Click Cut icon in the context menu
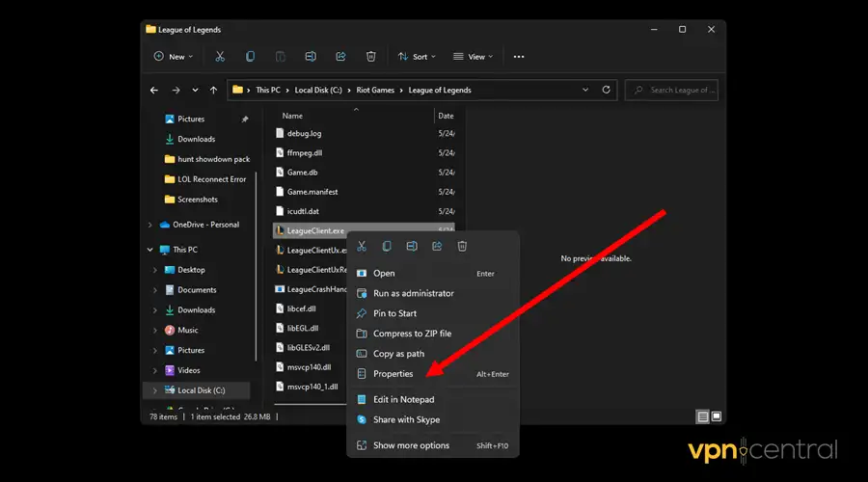 pyautogui.click(x=362, y=246)
